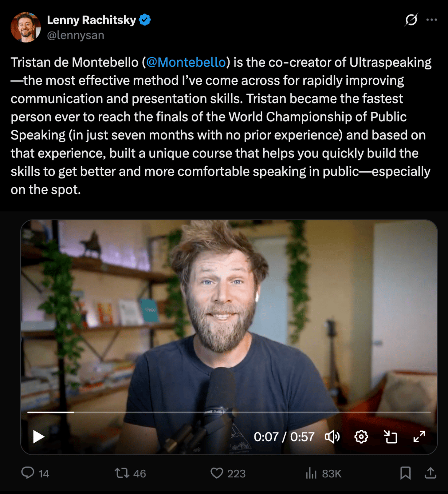Mute the video using speaker icon

pos(332,436)
